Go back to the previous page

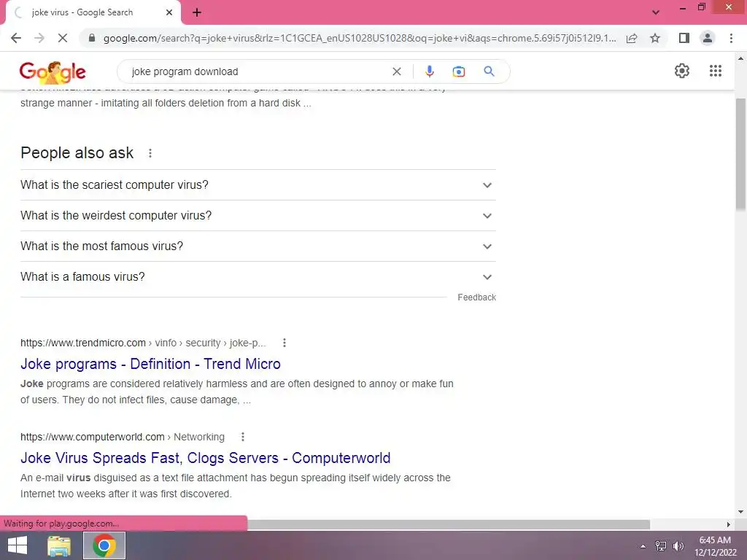(x=16, y=38)
